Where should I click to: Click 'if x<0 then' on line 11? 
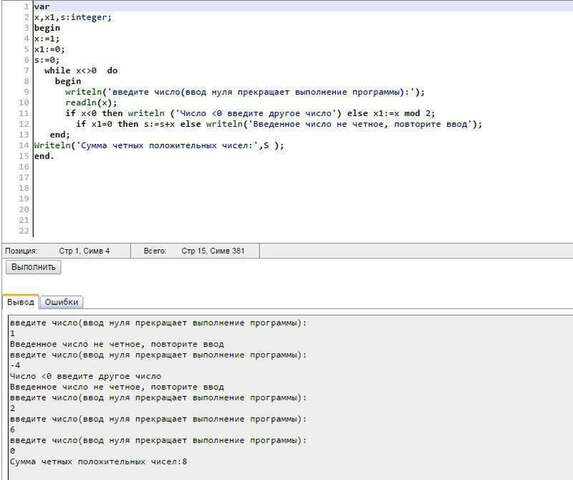(x=94, y=113)
